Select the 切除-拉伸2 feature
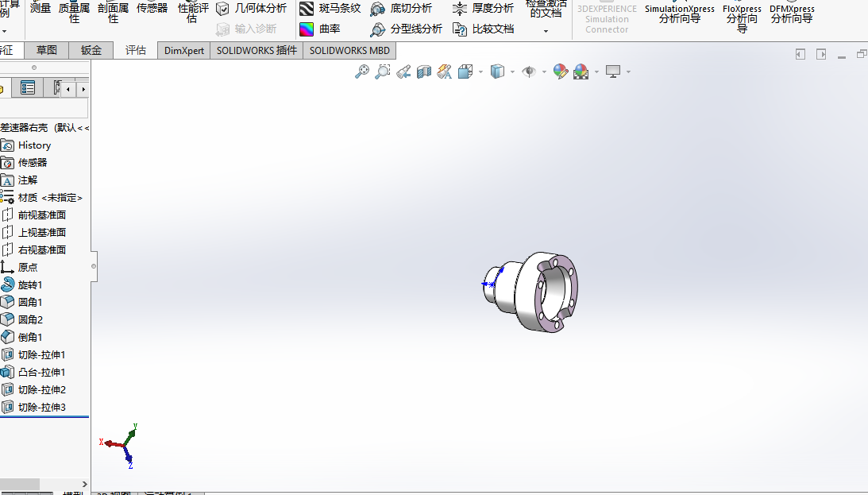Screen dimensions: 868x495 [x=33, y=390]
